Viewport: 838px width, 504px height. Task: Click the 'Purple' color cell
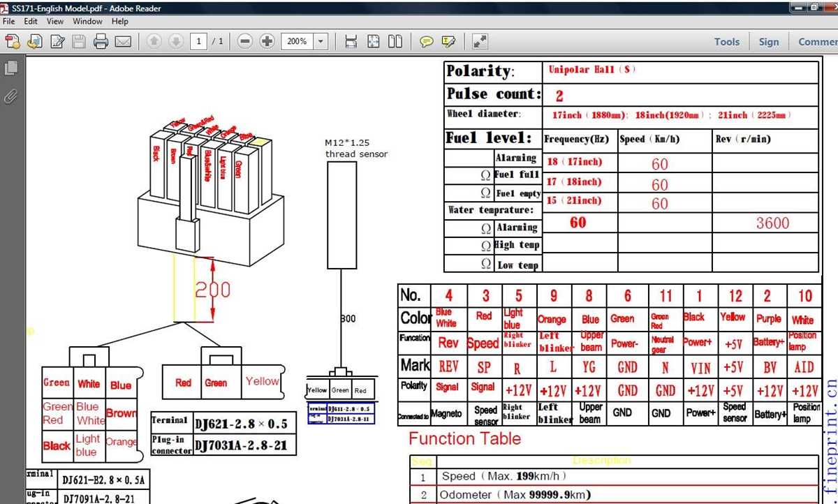(768, 318)
